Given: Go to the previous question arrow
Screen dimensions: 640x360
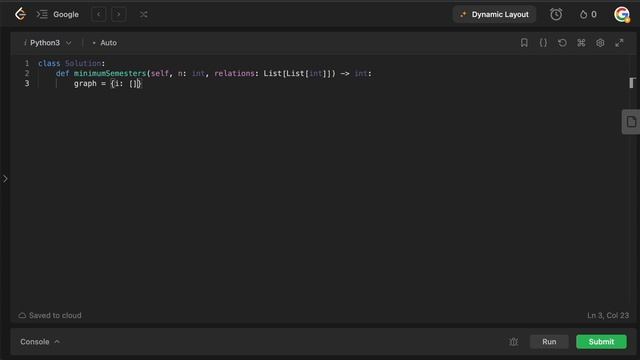Looking at the screenshot, I should click(x=99, y=14).
